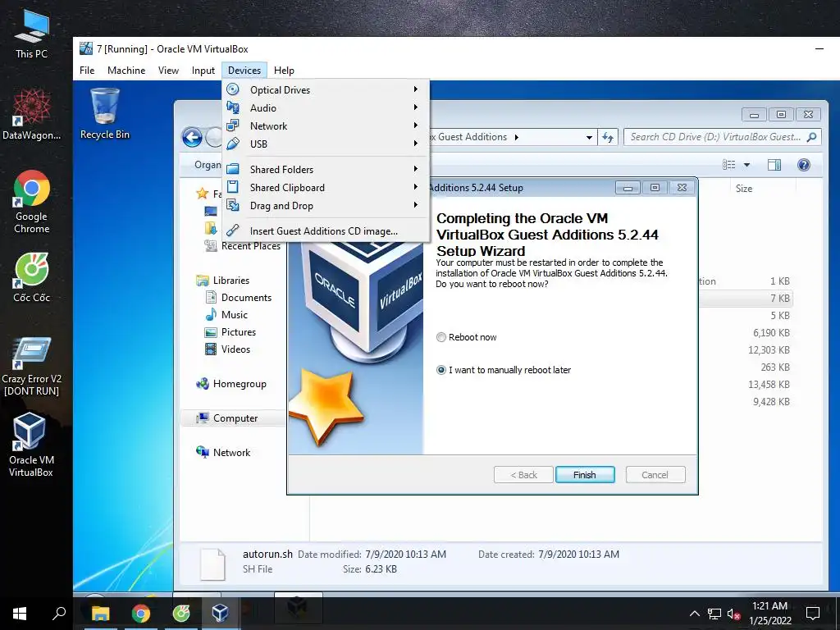Open Cốc Cốc desktop shortcut

[x=32, y=277]
